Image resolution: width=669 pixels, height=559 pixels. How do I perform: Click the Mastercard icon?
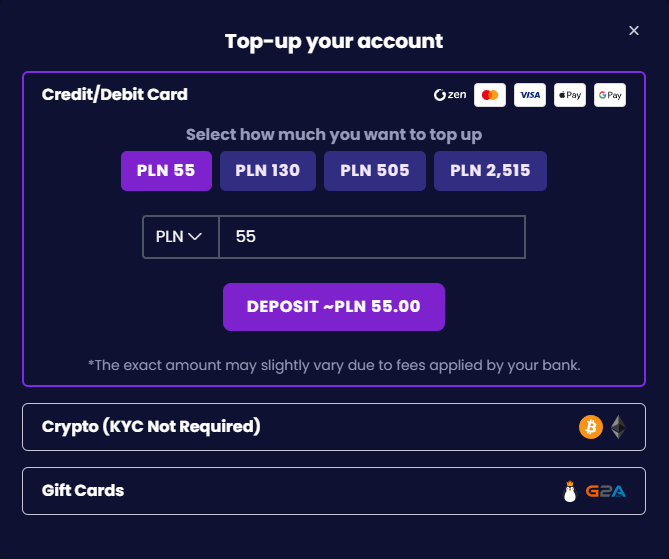490,95
